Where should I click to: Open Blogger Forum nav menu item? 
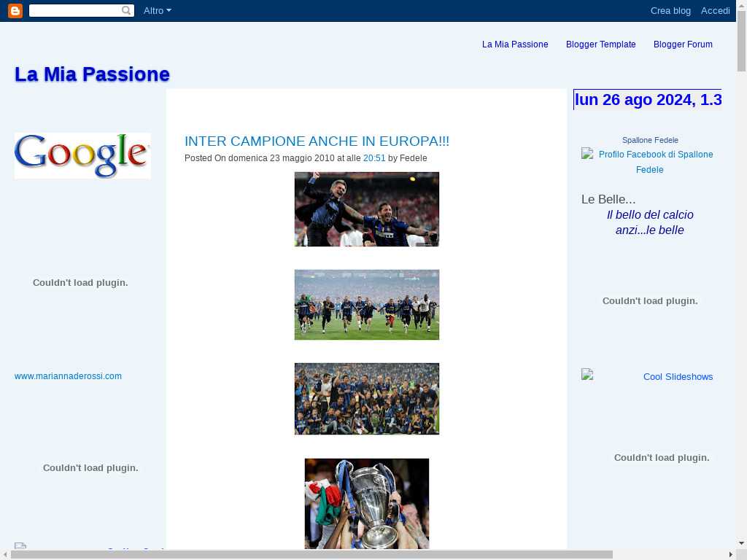[683, 44]
